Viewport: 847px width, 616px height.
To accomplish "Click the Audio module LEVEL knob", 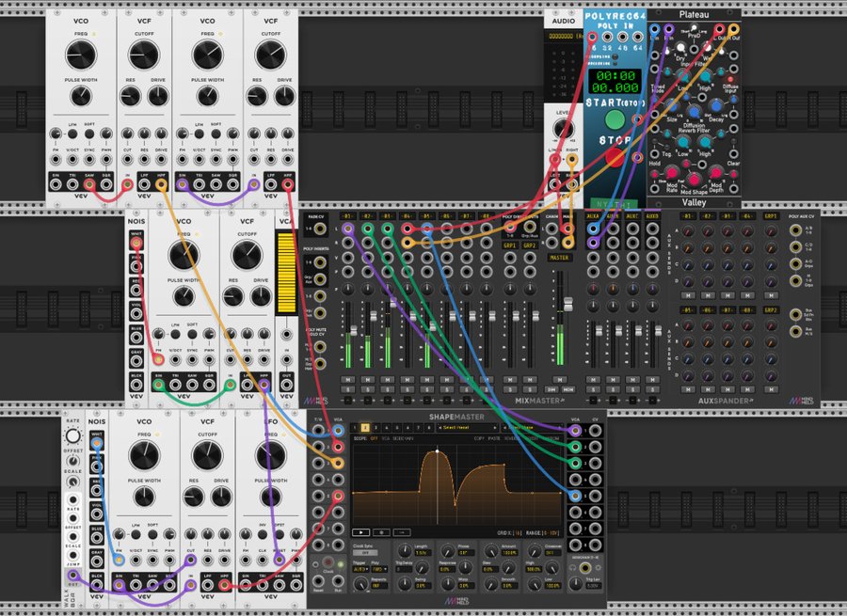I will pyautogui.click(x=563, y=129).
